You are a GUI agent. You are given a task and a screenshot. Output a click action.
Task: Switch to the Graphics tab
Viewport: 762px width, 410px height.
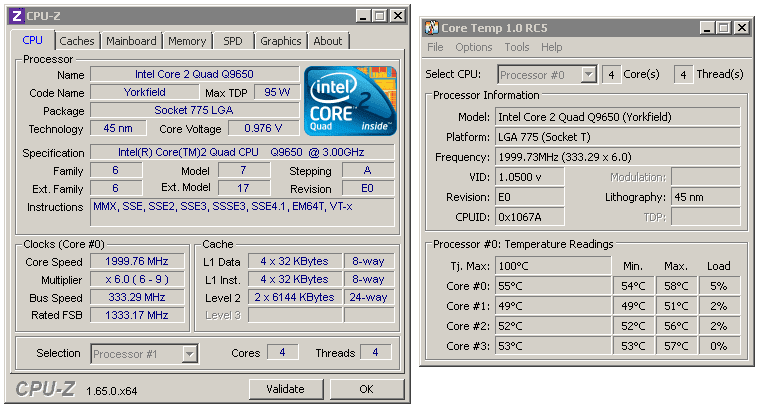point(280,41)
